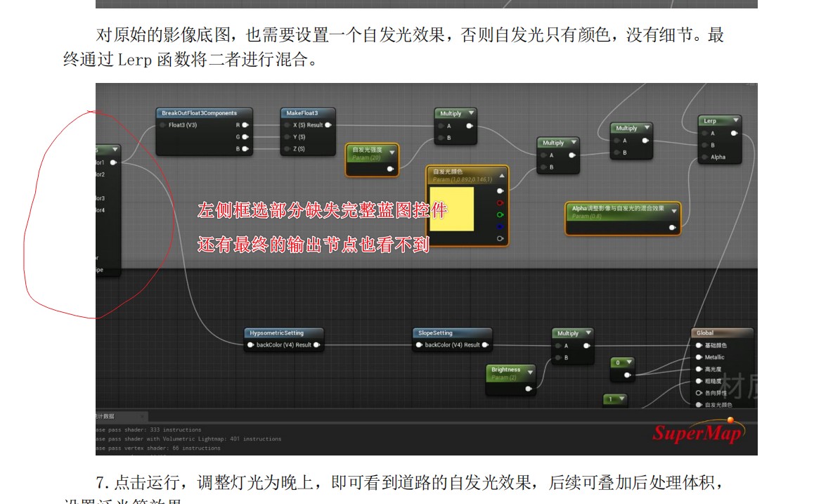Click the 粗糙度 pin on Global node
Image resolution: width=840 pixels, height=504 pixels.
(x=699, y=381)
